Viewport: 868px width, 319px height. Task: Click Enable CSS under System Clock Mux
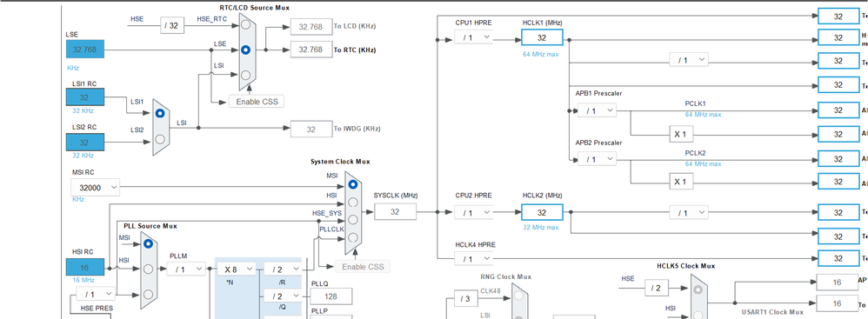click(x=362, y=267)
